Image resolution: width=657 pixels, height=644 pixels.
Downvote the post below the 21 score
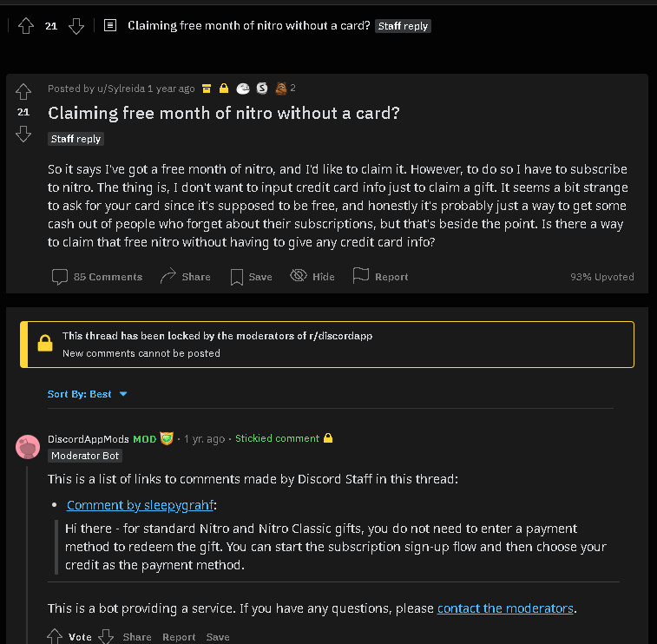click(23, 134)
